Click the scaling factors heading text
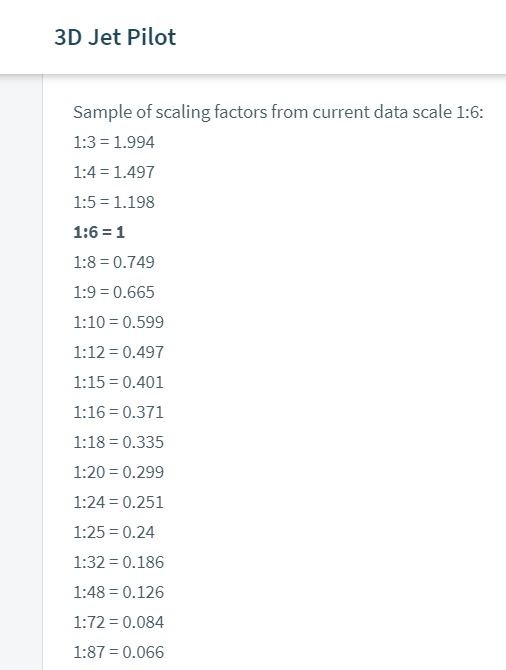The width and height of the screenshot is (506, 670). pos(278,112)
